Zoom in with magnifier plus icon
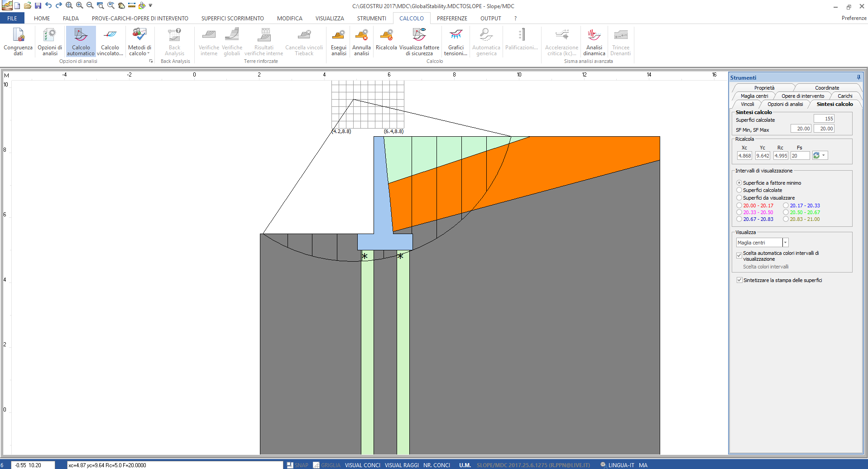868x469 pixels. click(79, 5)
